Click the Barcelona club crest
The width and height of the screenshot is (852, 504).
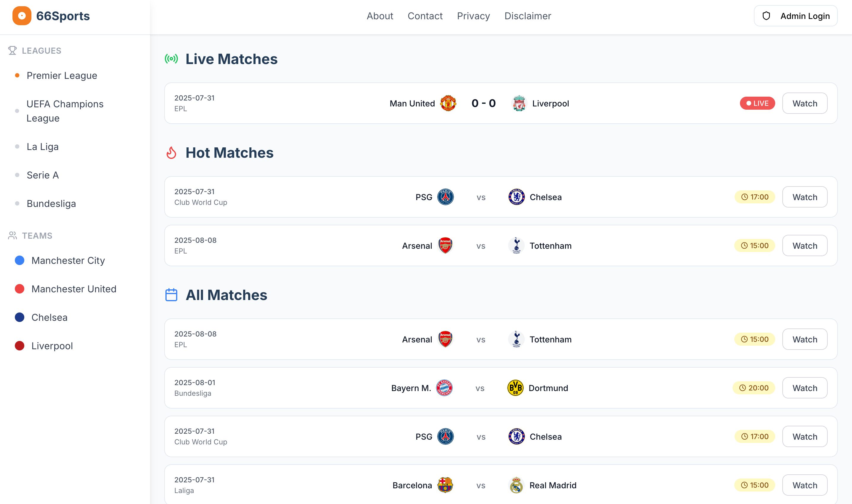pyautogui.click(x=445, y=485)
